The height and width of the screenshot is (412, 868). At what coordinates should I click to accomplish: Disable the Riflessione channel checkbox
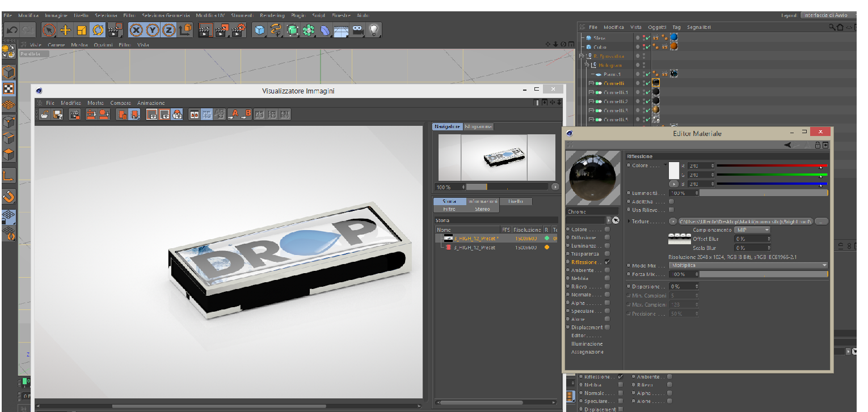pos(608,262)
